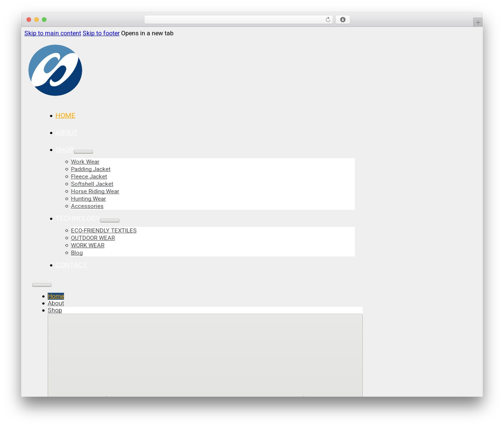Open the TECHNOLOGY menu item
The height and width of the screenshot is (427, 504).
78,218
